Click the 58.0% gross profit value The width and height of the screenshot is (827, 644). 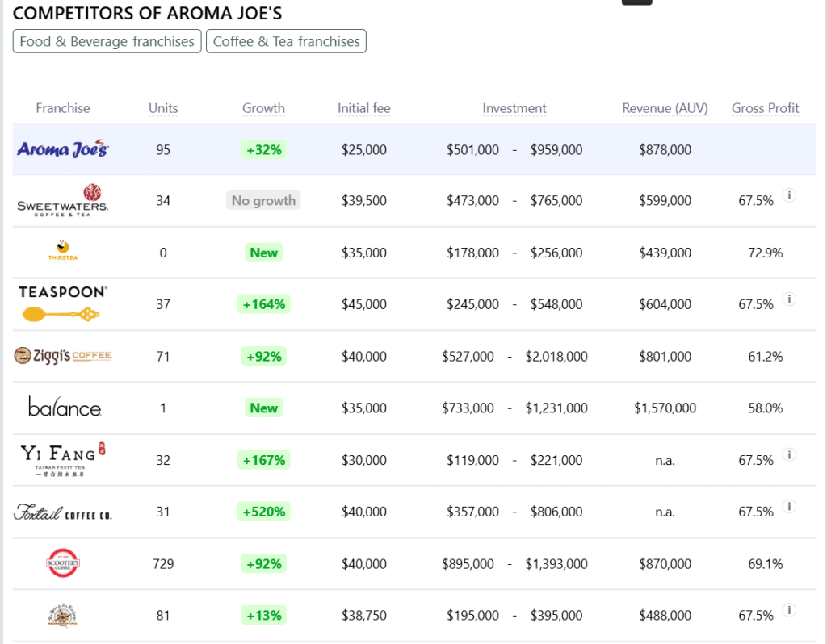pos(766,408)
